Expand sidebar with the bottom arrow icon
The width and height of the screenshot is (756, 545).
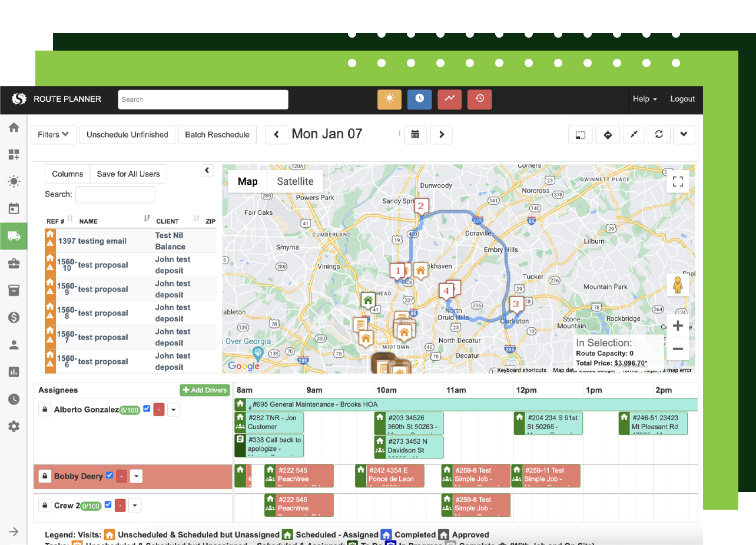(x=14, y=531)
